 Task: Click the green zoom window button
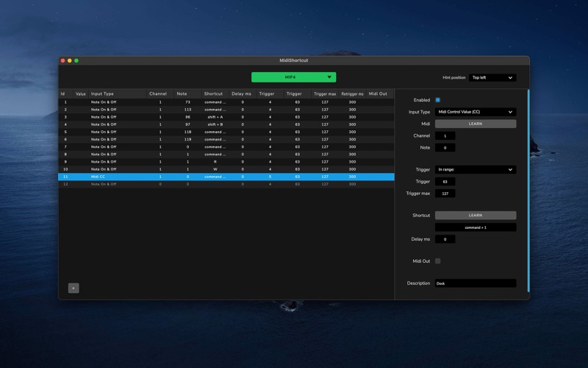click(76, 60)
